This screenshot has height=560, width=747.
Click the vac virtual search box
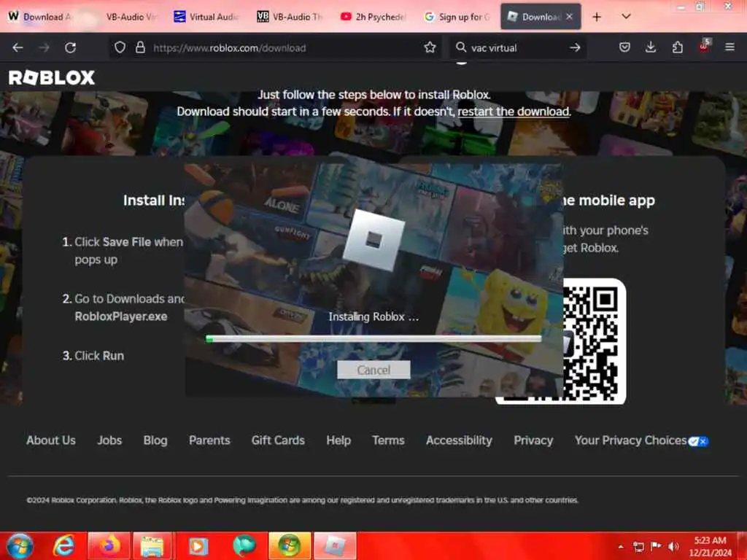pos(517,47)
